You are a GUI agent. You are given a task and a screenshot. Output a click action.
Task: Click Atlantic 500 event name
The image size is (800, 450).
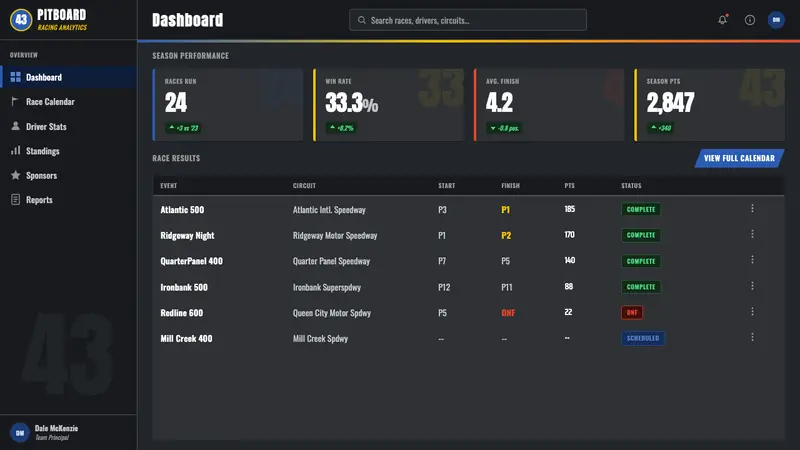[182, 210]
